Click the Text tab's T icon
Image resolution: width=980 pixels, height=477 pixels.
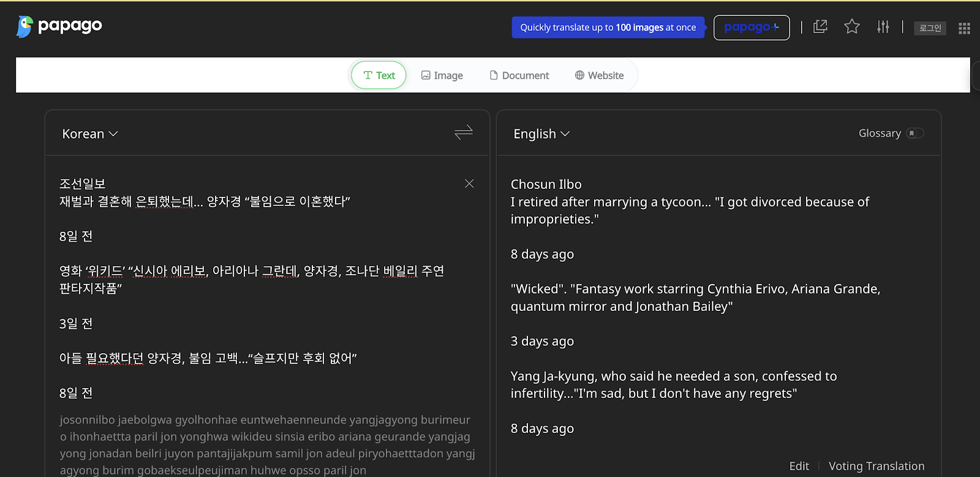click(x=367, y=75)
